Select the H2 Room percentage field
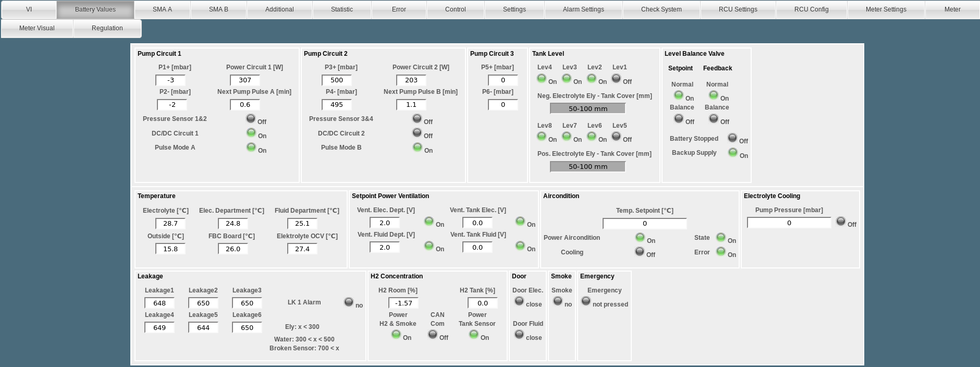 pyautogui.click(x=403, y=303)
